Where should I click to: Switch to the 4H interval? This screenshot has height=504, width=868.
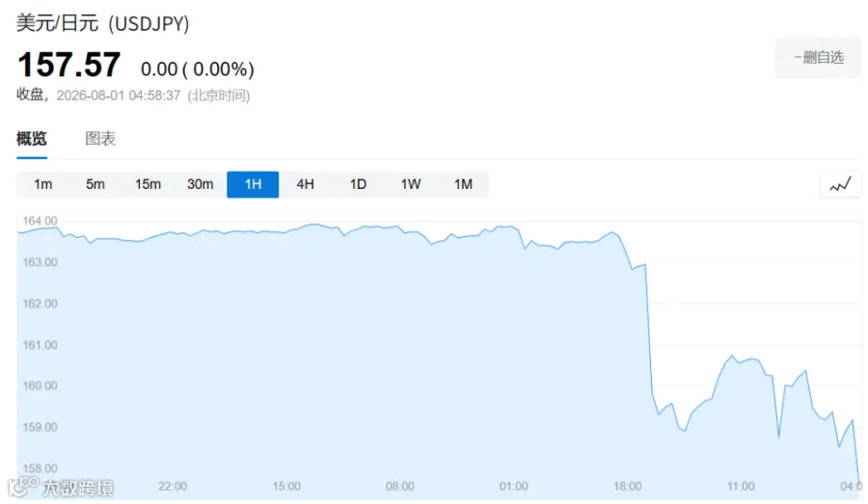[305, 184]
